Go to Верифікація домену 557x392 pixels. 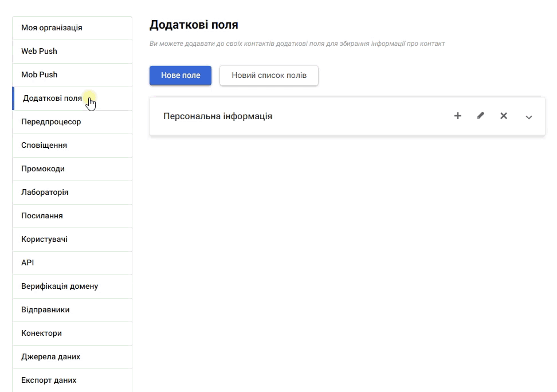[72, 286]
